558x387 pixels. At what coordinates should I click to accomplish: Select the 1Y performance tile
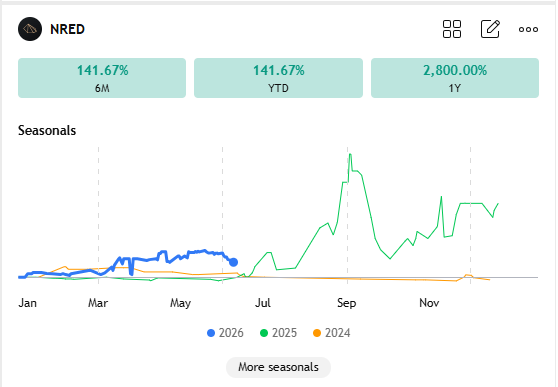(455, 78)
